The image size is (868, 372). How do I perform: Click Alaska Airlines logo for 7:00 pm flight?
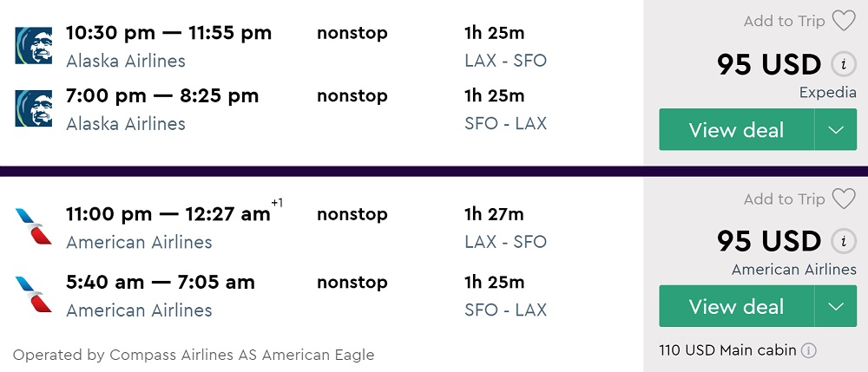(33, 108)
